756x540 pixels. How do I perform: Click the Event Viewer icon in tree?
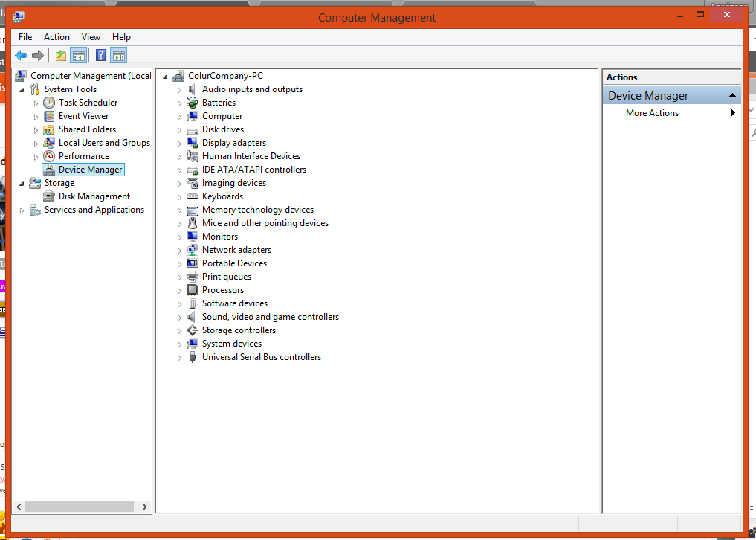(x=49, y=116)
